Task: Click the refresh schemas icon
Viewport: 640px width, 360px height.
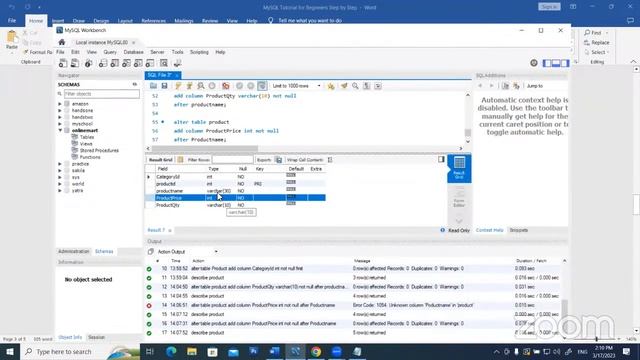Action: 134,84
